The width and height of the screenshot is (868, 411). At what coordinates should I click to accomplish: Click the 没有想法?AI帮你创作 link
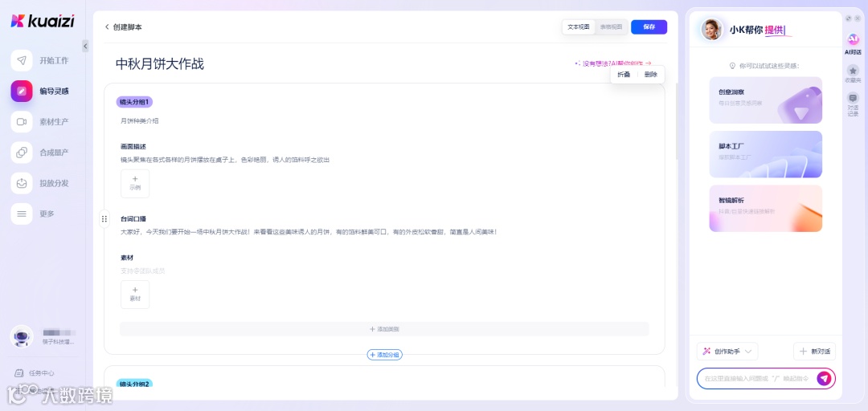612,63
